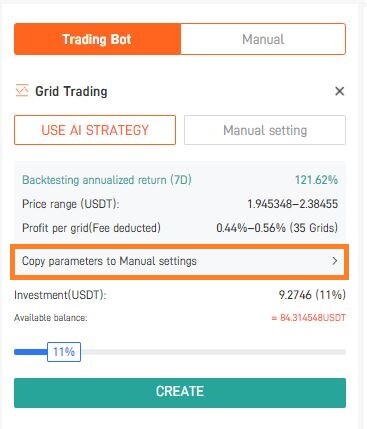Click the Backtesting annualized return (7D) label

point(107,180)
